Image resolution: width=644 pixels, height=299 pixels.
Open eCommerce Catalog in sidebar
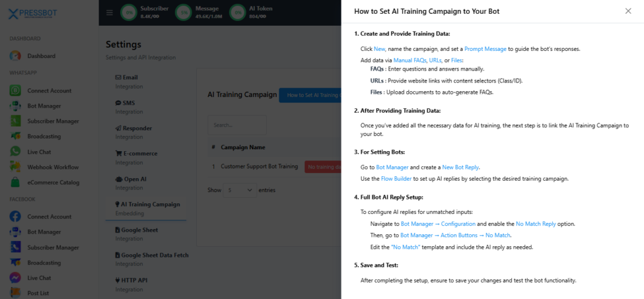(x=53, y=183)
